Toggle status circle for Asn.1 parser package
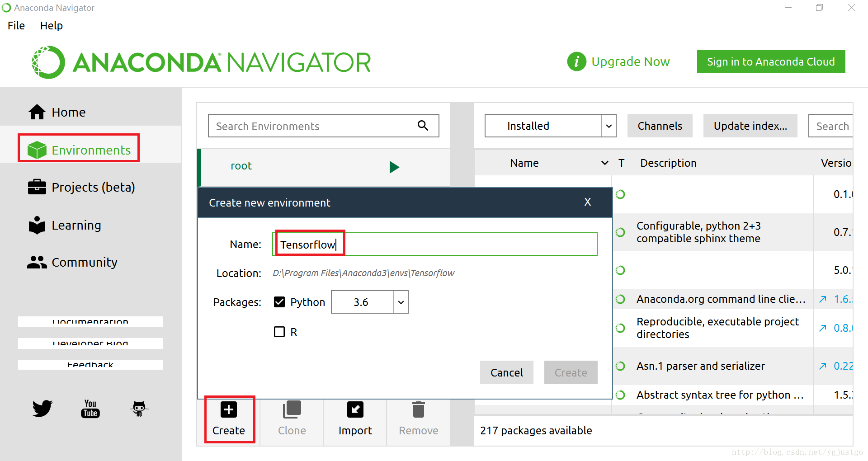868x461 pixels. pyautogui.click(x=620, y=366)
